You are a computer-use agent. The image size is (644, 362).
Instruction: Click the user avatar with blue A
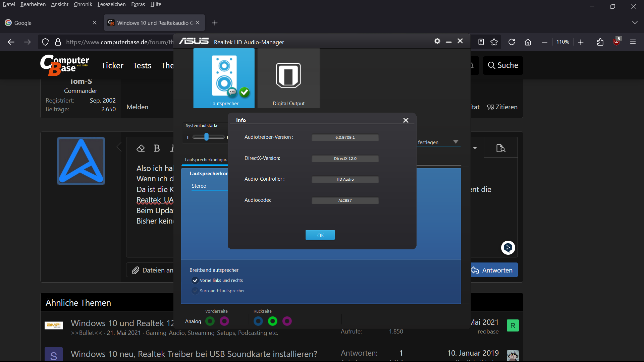coord(81,161)
